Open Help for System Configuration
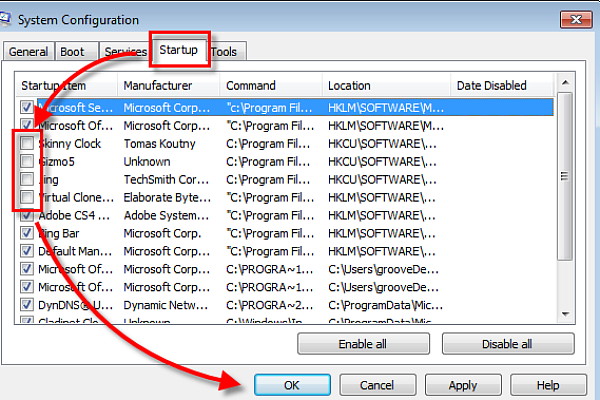This screenshot has height=400, width=600. click(x=548, y=385)
